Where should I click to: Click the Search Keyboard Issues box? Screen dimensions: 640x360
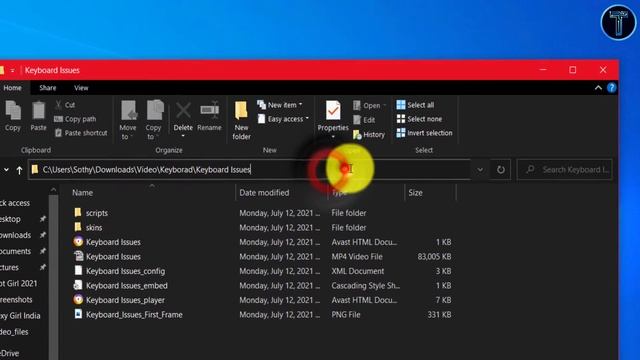[565, 169]
